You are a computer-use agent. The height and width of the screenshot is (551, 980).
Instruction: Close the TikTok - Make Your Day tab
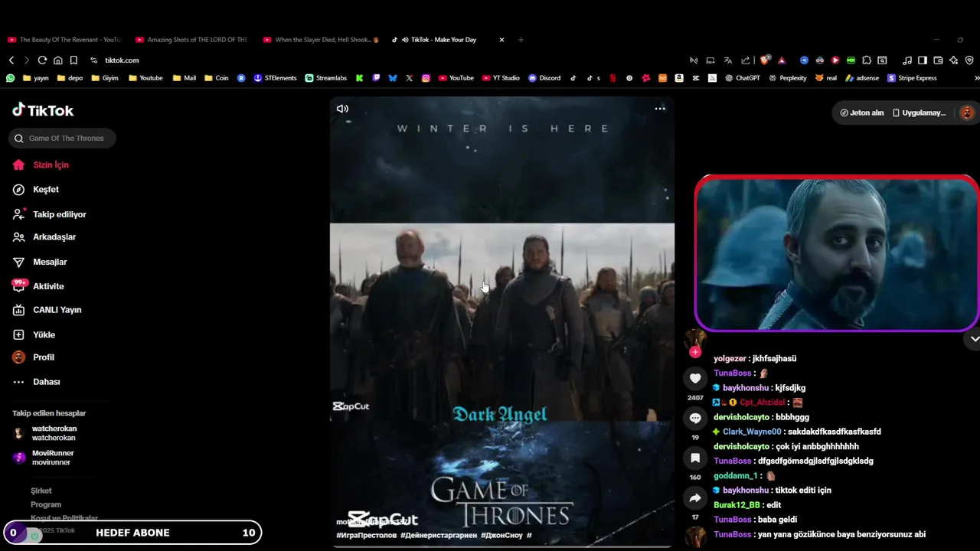(501, 40)
